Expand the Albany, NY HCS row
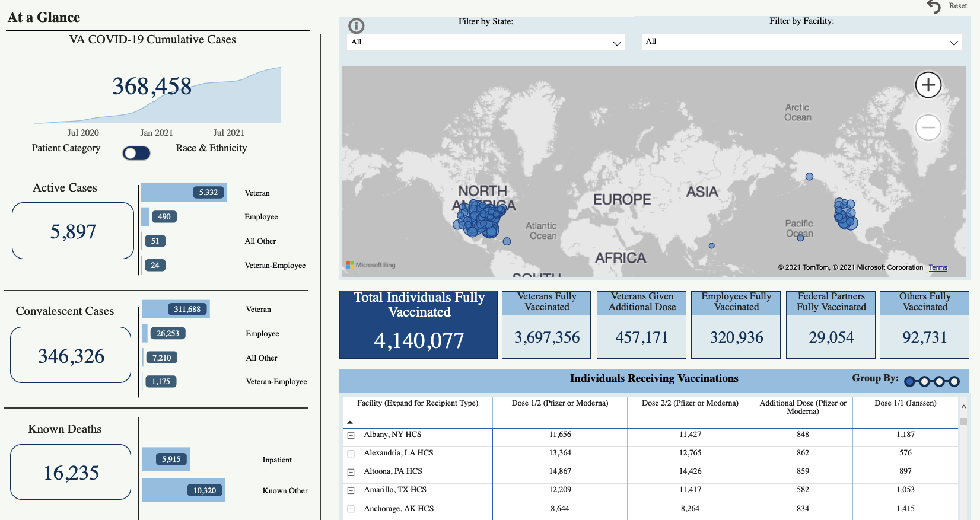This screenshot has width=980, height=520. pyautogui.click(x=351, y=435)
